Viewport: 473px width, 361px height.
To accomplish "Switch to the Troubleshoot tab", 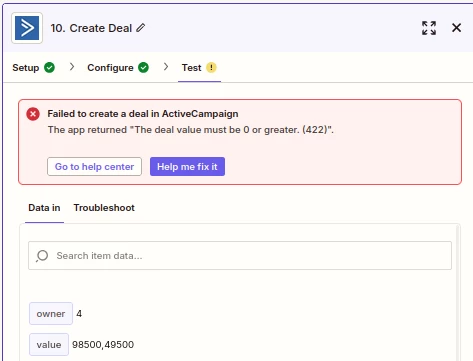I will click(104, 208).
